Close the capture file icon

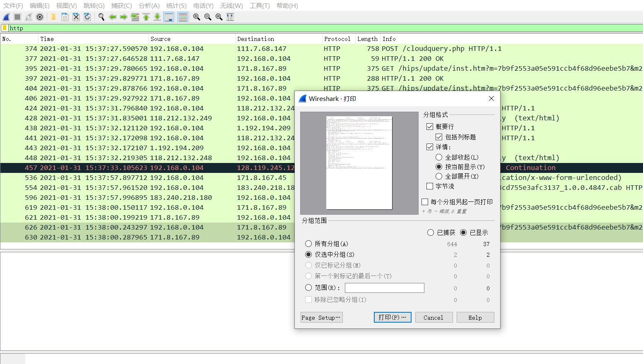76,17
